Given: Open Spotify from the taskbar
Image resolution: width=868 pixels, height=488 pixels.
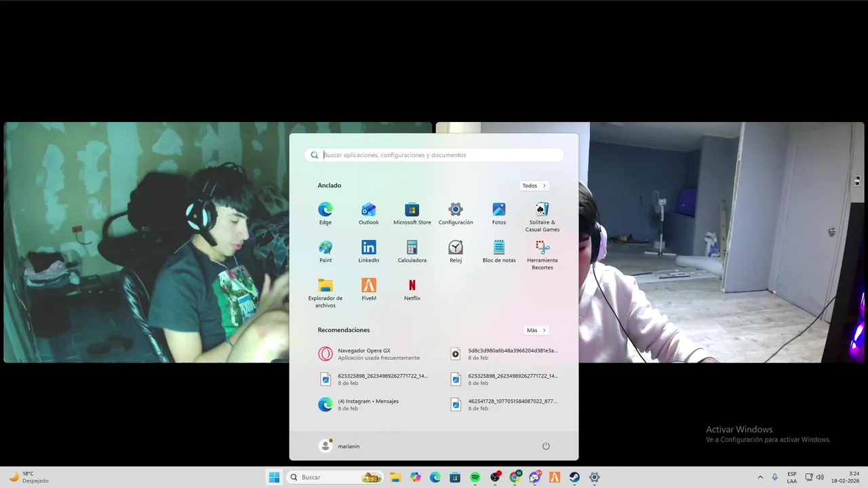Looking at the screenshot, I should tap(475, 477).
